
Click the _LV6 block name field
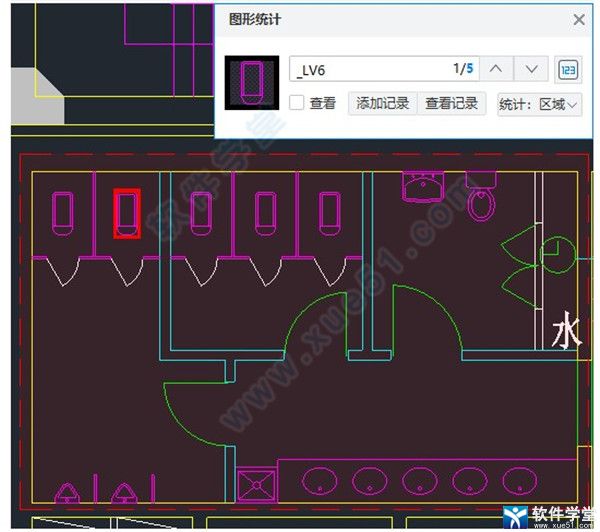click(x=370, y=69)
